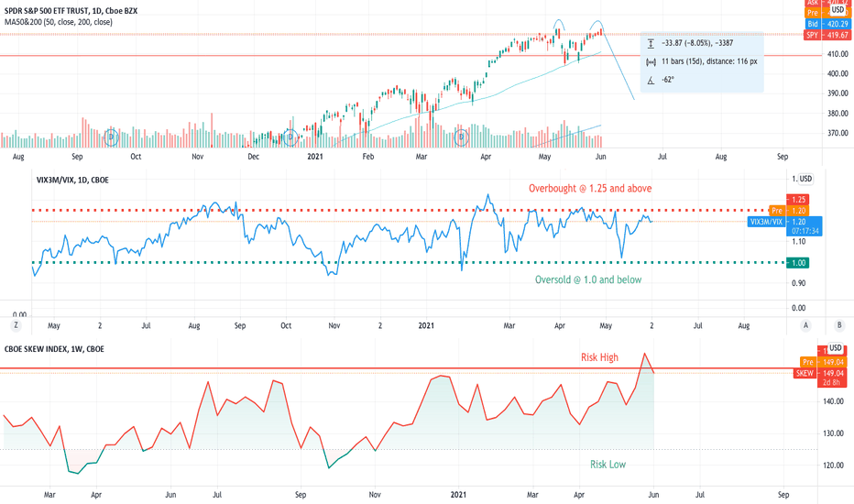This screenshot has height=504, width=854.
Task: Click the 07:17:34 countdown on VIX label
Action: click(x=805, y=231)
